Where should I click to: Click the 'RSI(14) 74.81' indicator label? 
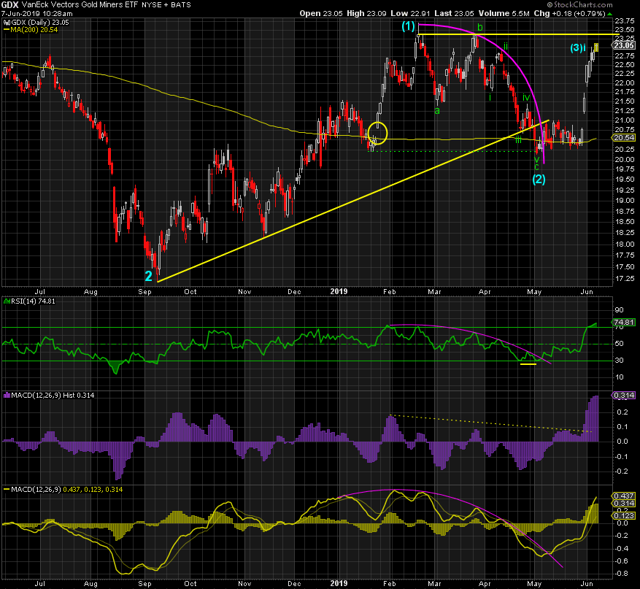tap(29, 301)
